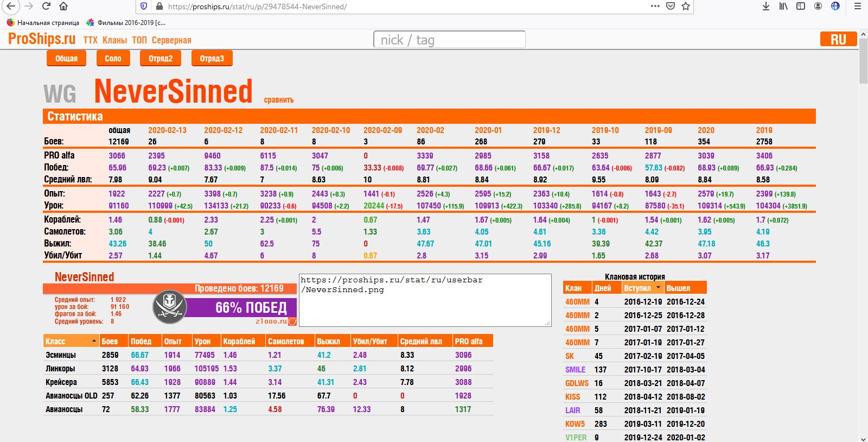
Task: Click the сравнить compare link
Action: click(x=279, y=100)
